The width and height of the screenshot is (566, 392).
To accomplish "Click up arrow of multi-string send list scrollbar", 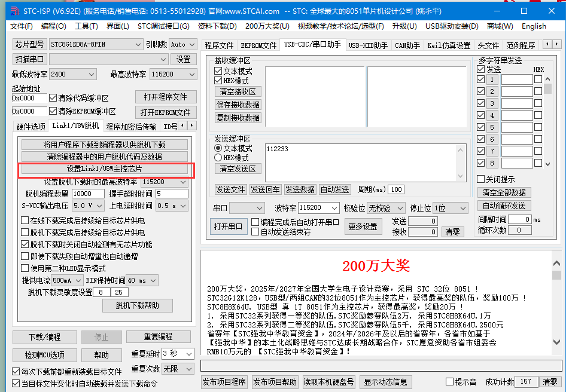I will (547, 79).
